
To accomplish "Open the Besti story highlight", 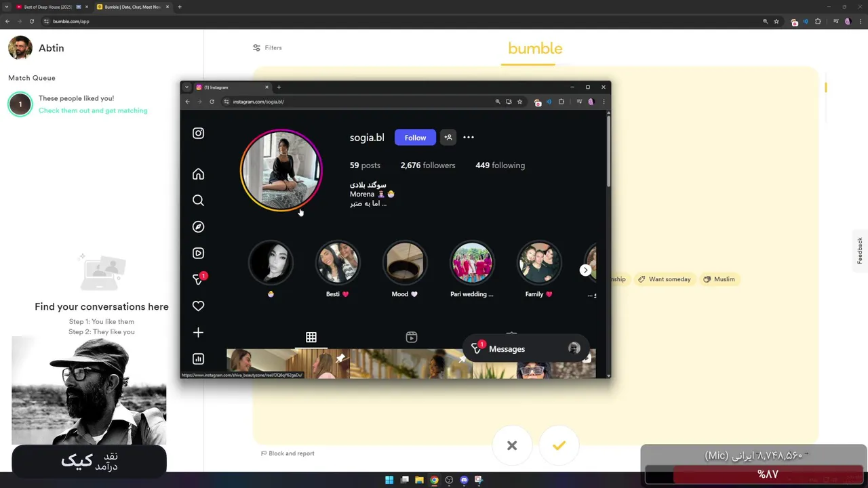I will (x=337, y=263).
